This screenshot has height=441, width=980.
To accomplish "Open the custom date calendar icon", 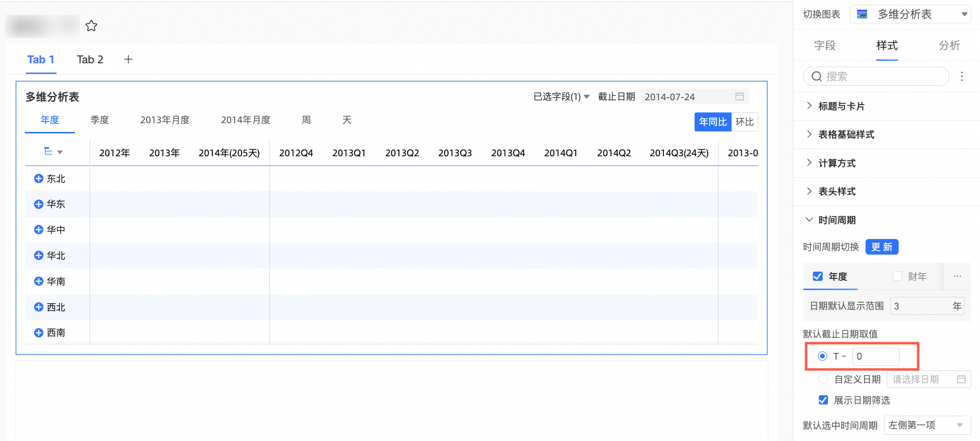I will [x=961, y=379].
